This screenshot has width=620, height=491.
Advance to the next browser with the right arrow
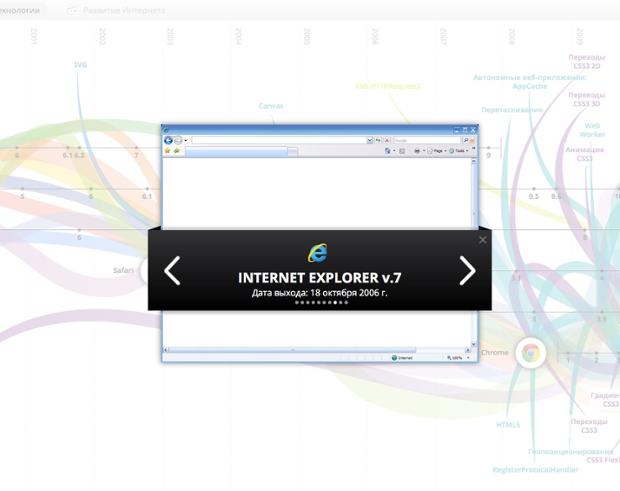pyautogui.click(x=467, y=270)
